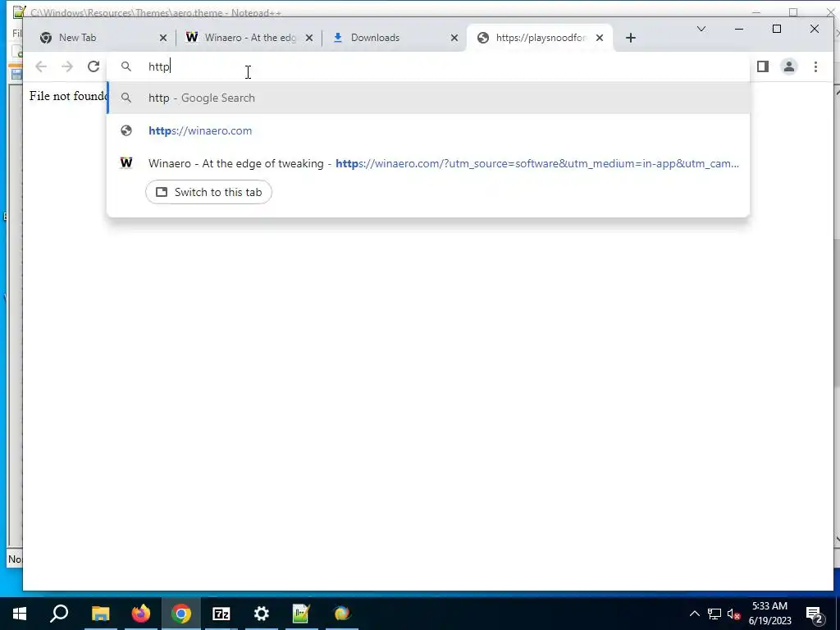This screenshot has height=630, width=840.
Task: Click the Winaero W favicon in suggestions
Action: (126, 163)
